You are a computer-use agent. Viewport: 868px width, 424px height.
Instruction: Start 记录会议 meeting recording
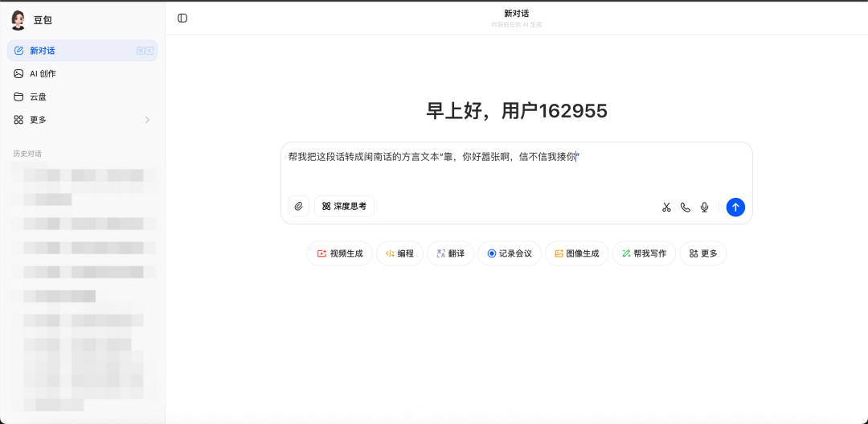tap(510, 253)
